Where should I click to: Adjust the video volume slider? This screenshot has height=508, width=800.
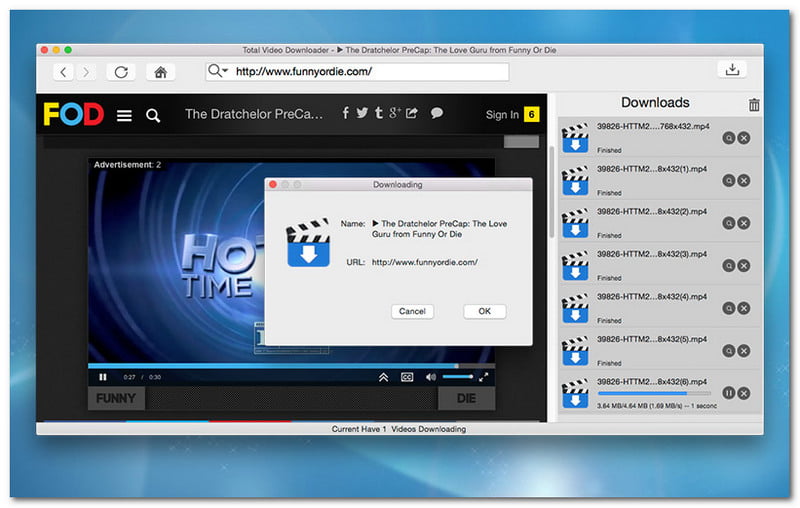pos(458,376)
